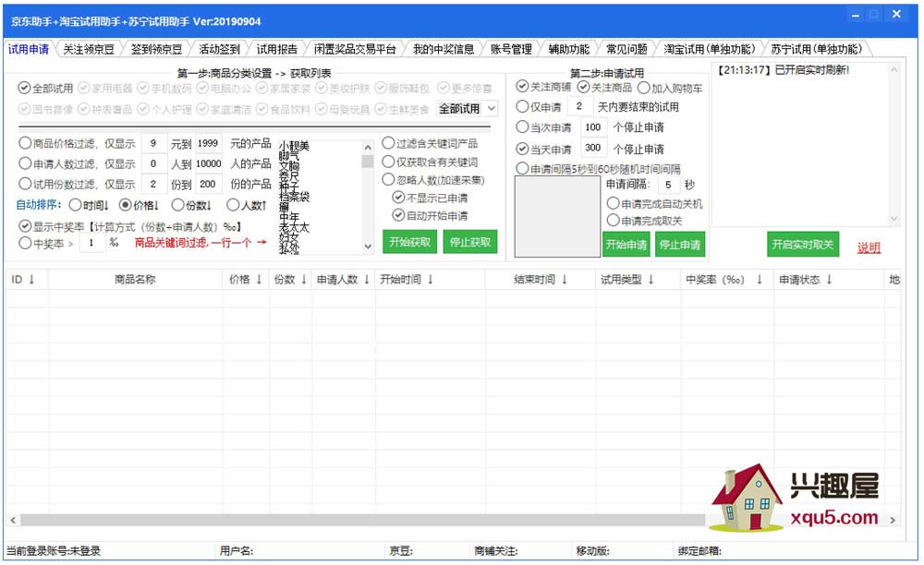Click the keyword list scroll-down arrow

pyautogui.click(x=367, y=247)
